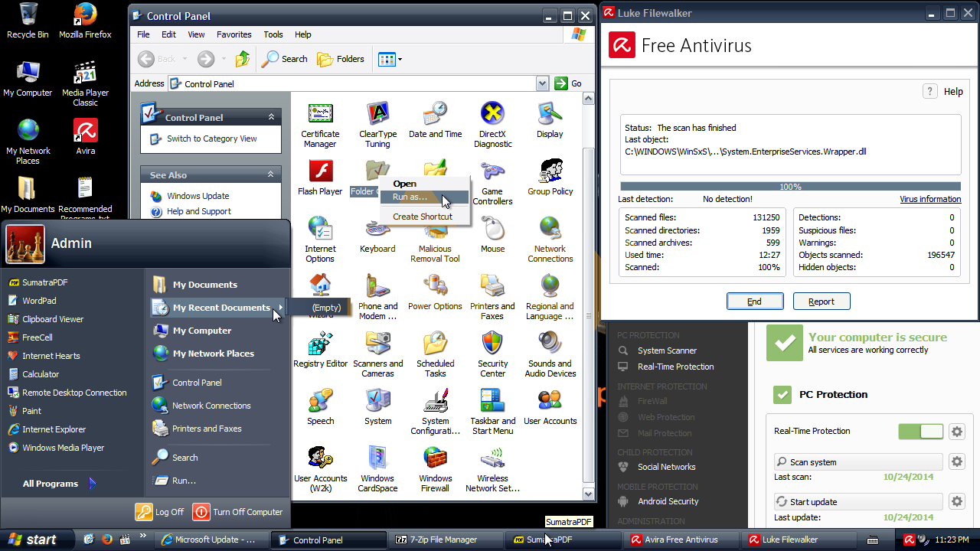
Task: Open Mouse settings icon
Action: coord(492,236)
